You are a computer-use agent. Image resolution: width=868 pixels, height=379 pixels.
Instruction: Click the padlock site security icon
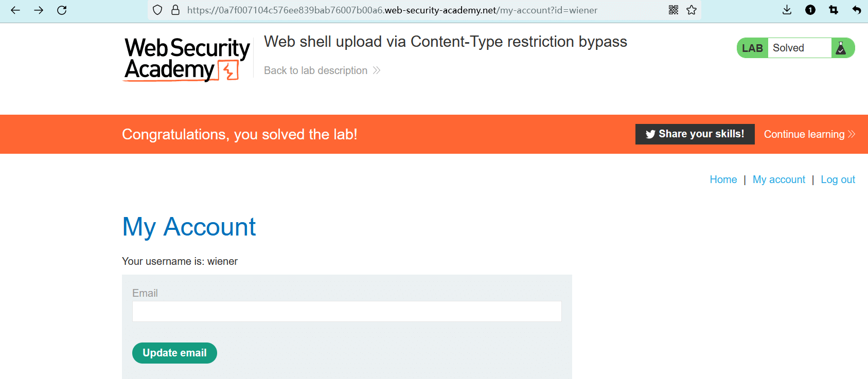point(175,10)
